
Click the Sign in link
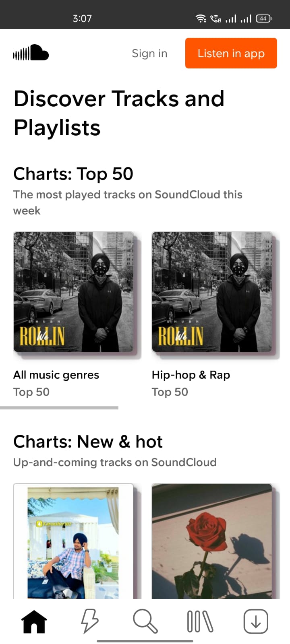coord(149,54)
